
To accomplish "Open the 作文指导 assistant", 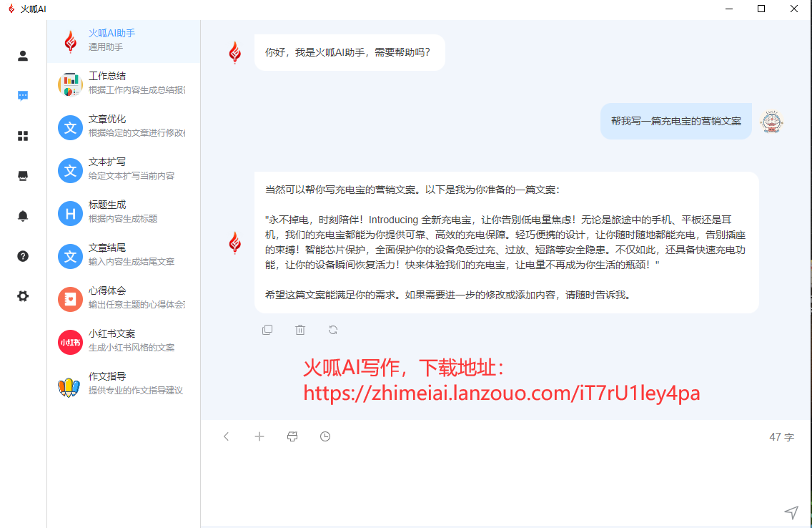I will tap(123, 384).
